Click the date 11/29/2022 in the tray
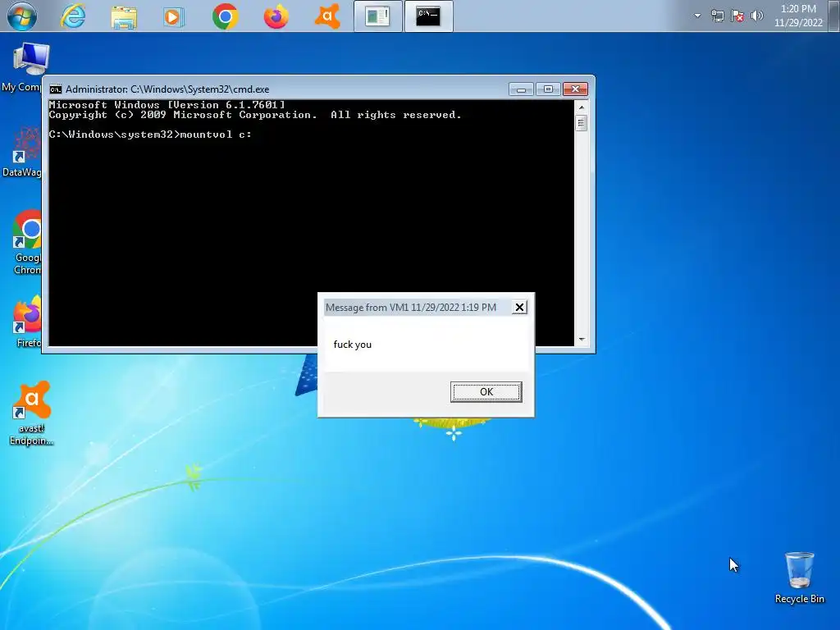The height and width of the screenshot is (630, 840). tap(798, 22)
